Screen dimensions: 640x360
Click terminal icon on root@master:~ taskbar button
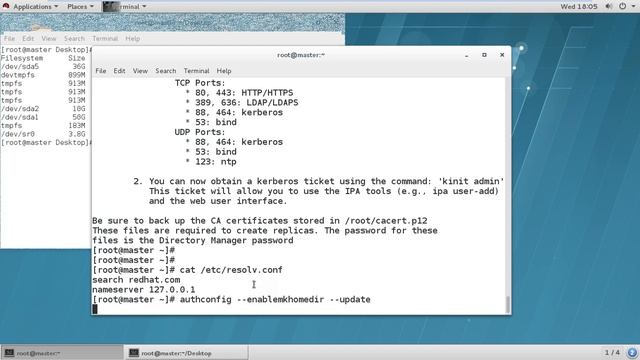[x=9, y=353]
